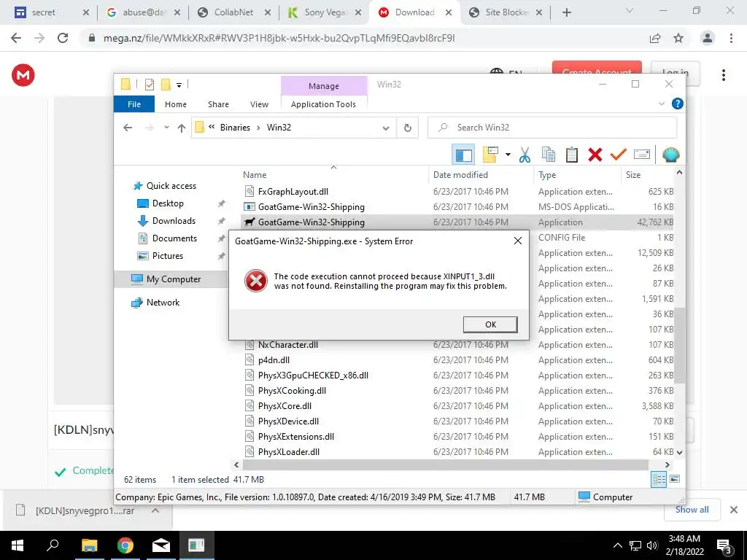This screenshot has height=560, width=747.
Task: Select FxGraphLayout.dll file
Action: (293, 192)
